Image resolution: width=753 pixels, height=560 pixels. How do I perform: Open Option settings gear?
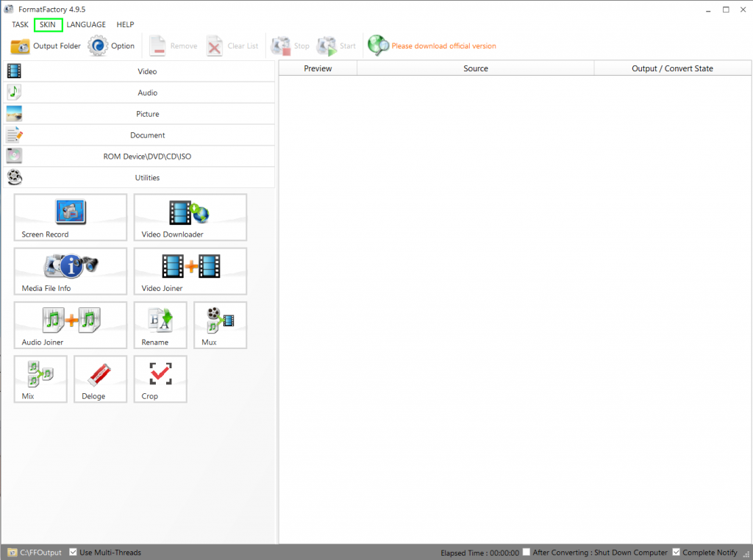[98, 46]
